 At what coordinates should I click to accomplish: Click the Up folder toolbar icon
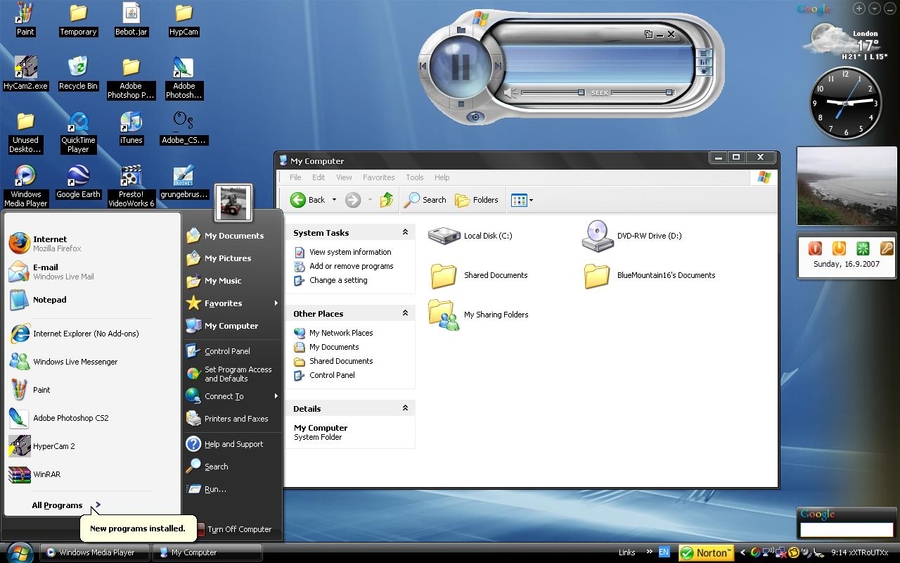pos(387,200)
